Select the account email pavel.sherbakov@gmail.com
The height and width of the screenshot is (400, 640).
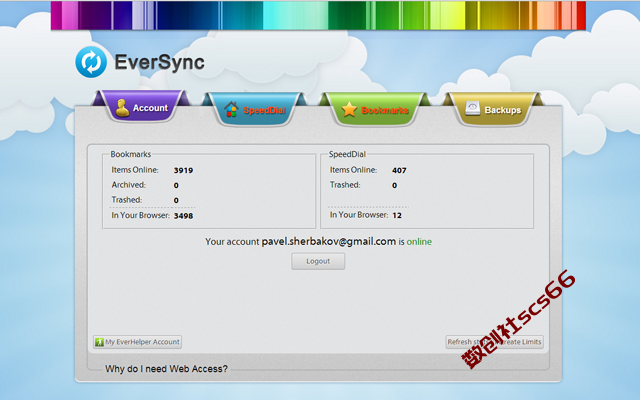pos(329,242)
